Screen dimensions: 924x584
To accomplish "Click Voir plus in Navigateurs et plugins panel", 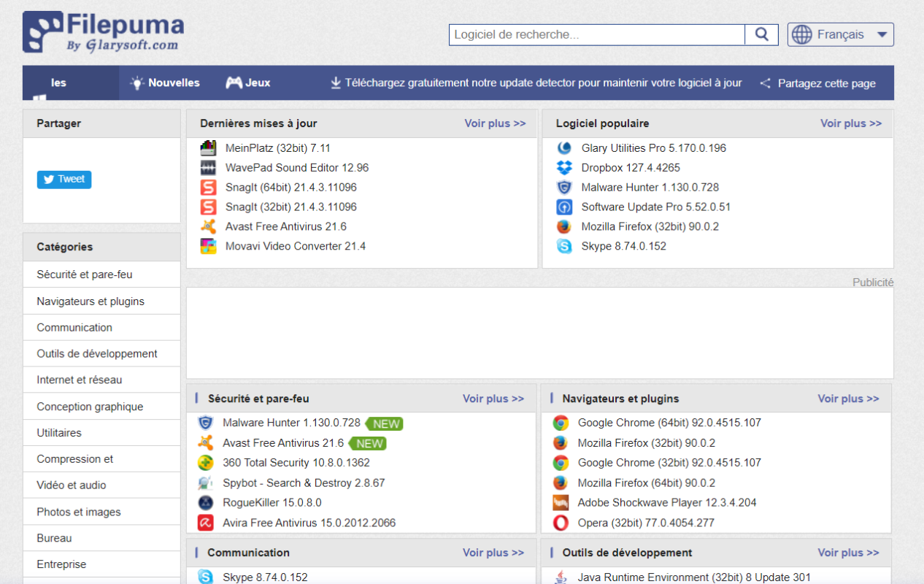I will coord(848,399).
